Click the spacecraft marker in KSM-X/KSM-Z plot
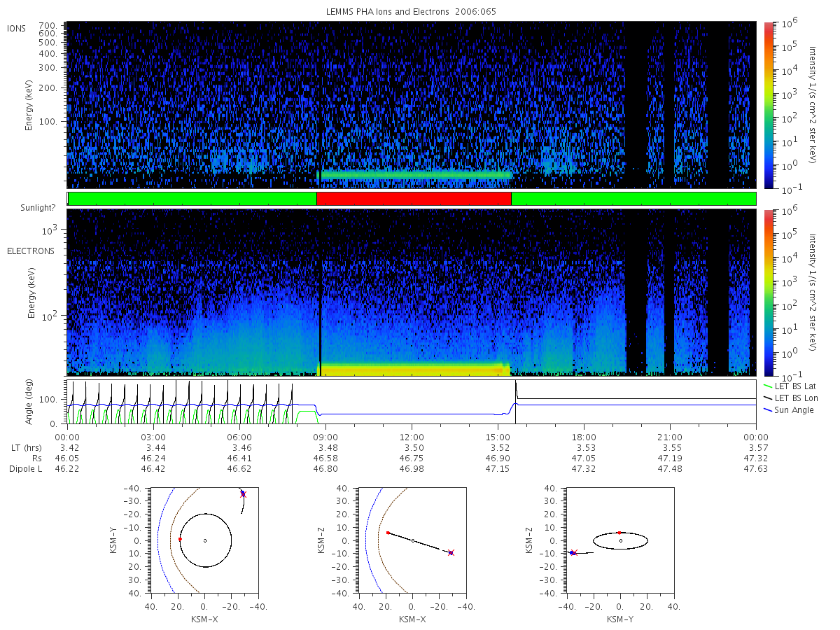Screen dimensions: 840x630 click(x=451, y=553)
